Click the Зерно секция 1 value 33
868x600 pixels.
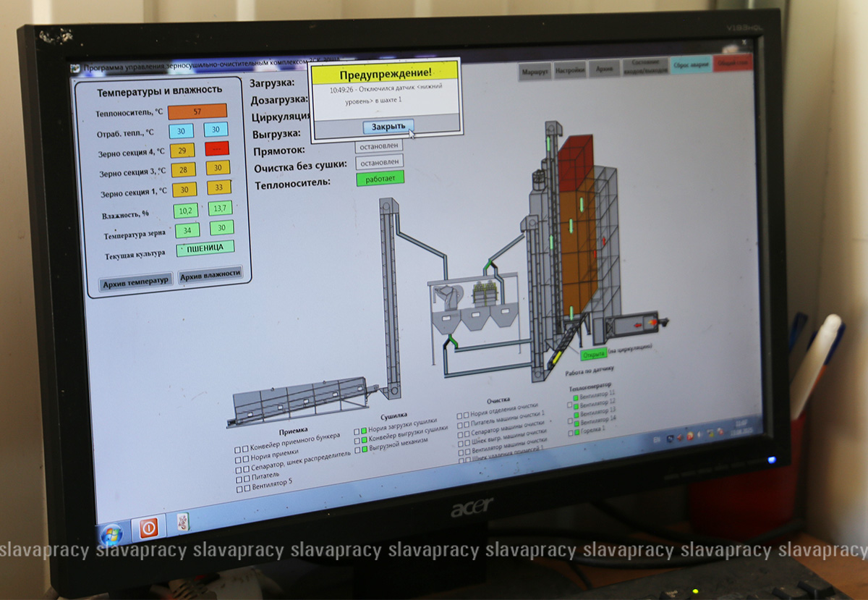(x=218, y=187)
